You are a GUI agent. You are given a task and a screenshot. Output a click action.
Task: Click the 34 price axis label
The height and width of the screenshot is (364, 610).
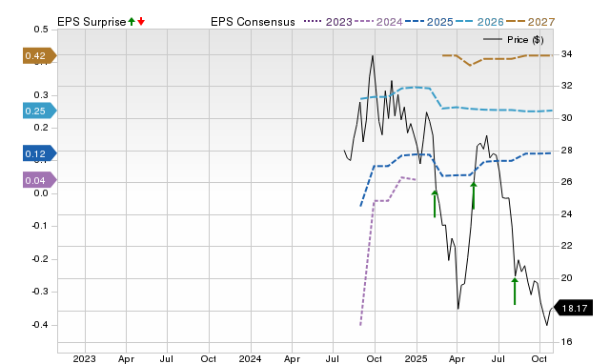click(x=566, y=54)
